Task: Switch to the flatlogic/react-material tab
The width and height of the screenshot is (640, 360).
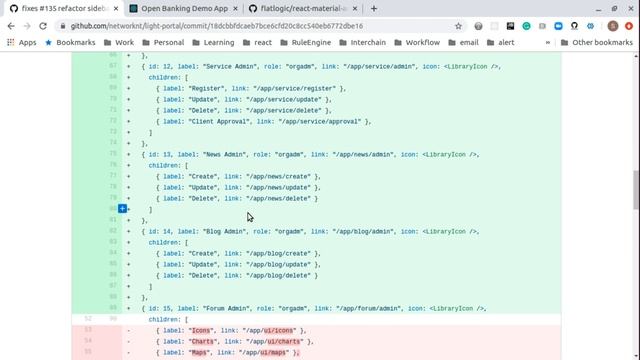Action: 304,9
